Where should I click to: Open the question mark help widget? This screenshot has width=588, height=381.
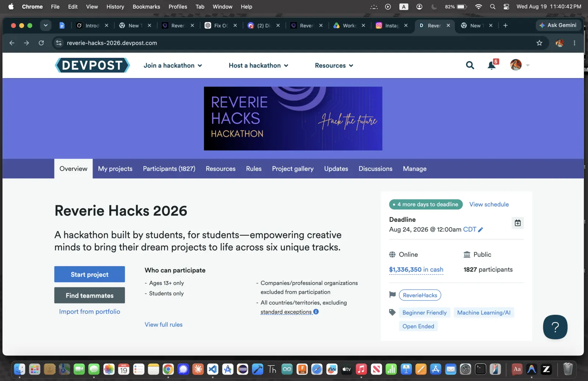tap(555, 327)
